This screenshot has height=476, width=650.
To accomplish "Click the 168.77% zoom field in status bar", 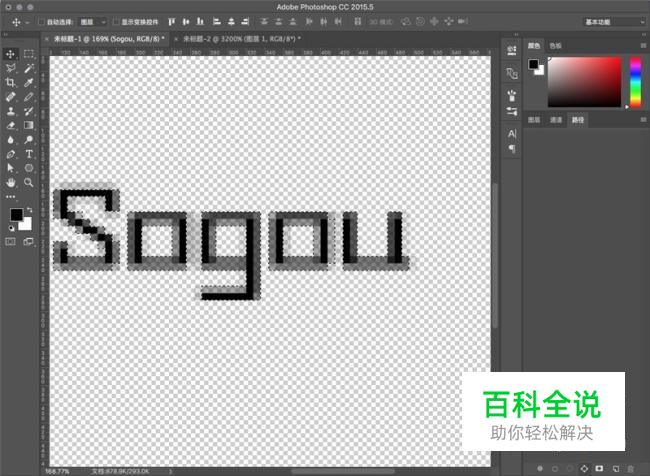I will (57, 471).
